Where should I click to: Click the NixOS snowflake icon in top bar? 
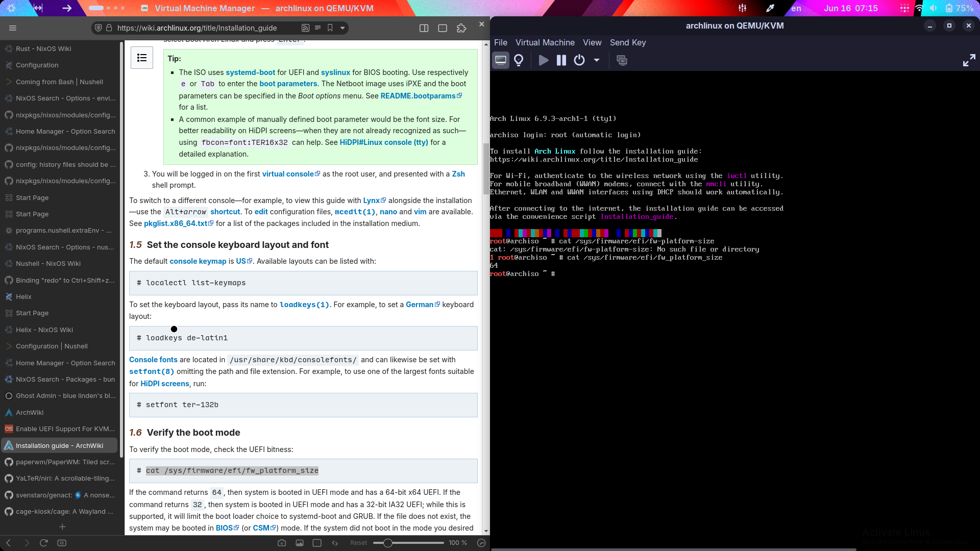11,8
